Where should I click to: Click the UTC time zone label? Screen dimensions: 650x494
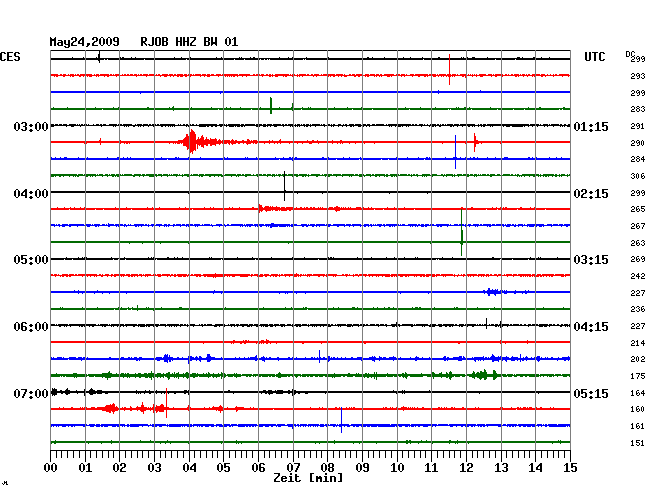coord(594,57)
